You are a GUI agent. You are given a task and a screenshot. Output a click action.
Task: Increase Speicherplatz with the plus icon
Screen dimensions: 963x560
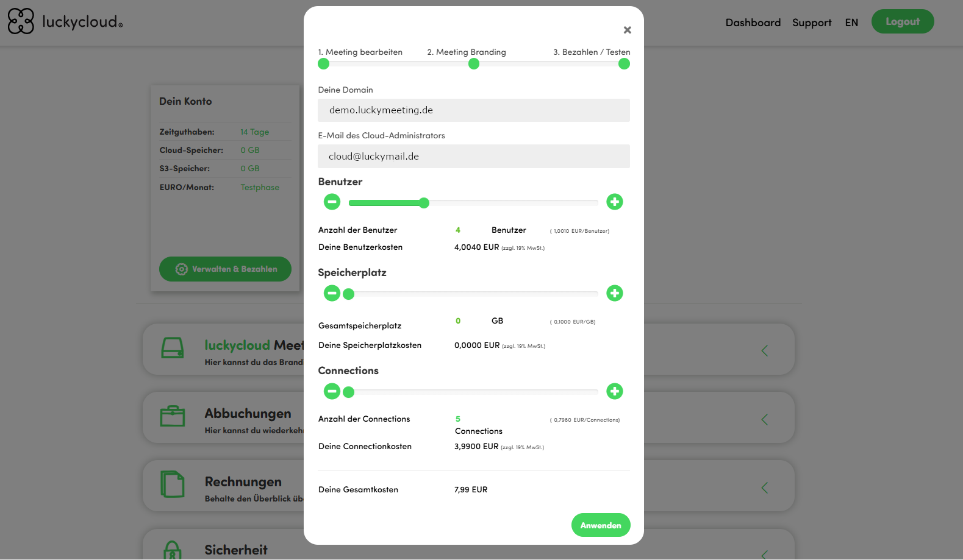pyautogui.click(x=615, y=293)
